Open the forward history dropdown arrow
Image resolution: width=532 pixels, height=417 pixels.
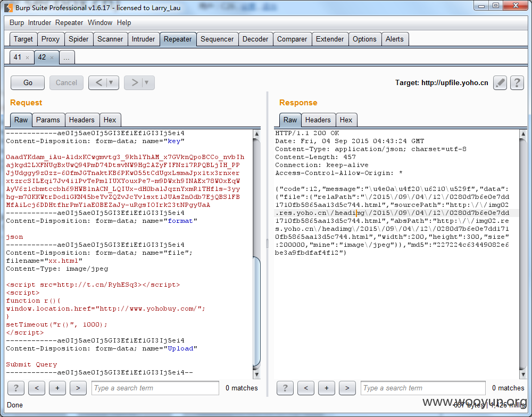pos(147,83)
